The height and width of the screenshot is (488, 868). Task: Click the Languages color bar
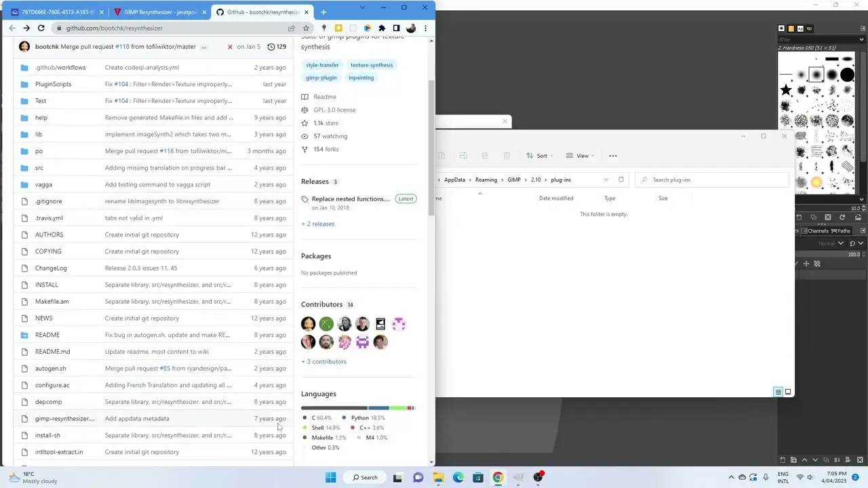point(358,408)
